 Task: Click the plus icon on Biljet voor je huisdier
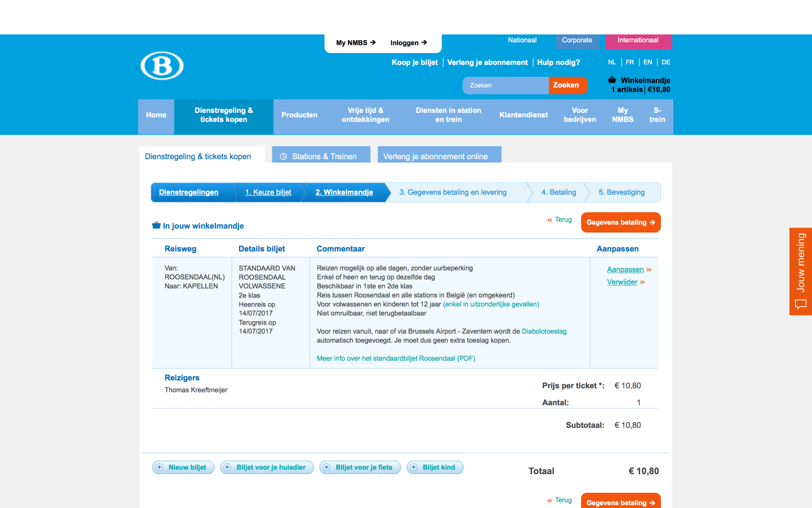(228, 467)
